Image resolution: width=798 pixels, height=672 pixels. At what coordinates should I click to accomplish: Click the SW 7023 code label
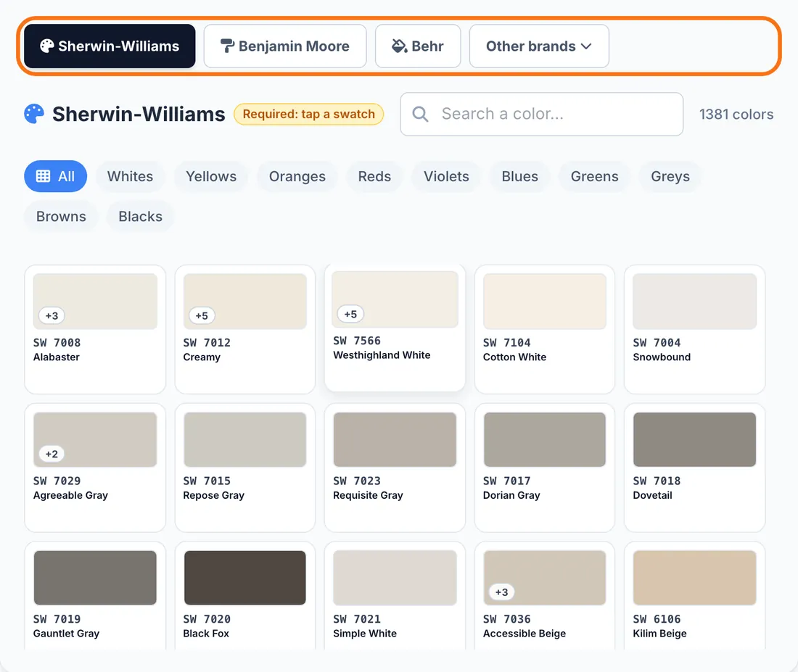coord(357,481)
